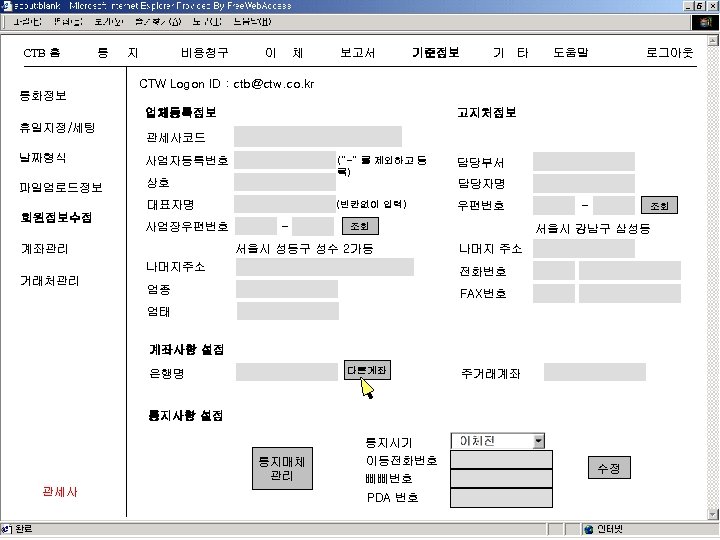Click the page icon in the title bar

pyautogui.click(x=6, y=6)
